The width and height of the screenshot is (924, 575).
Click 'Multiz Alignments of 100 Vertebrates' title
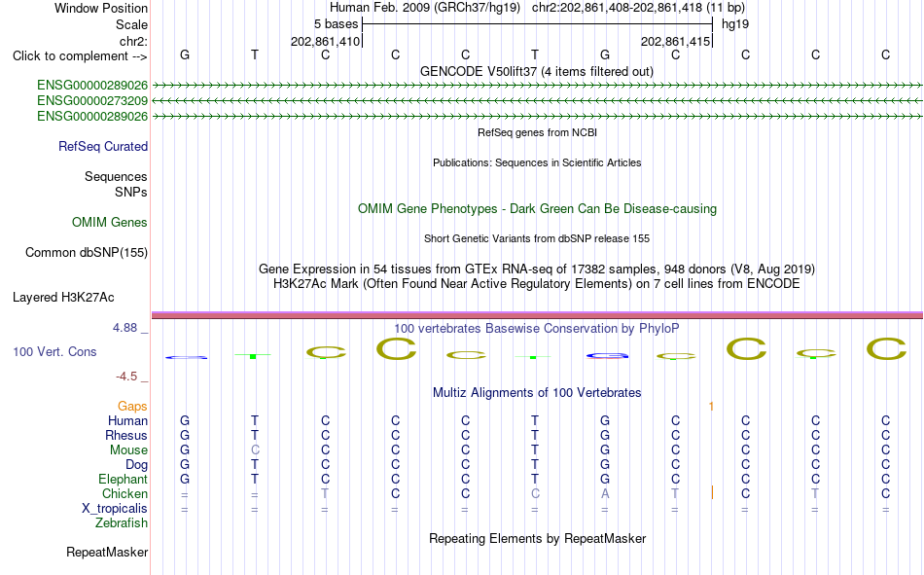(537, 393)
